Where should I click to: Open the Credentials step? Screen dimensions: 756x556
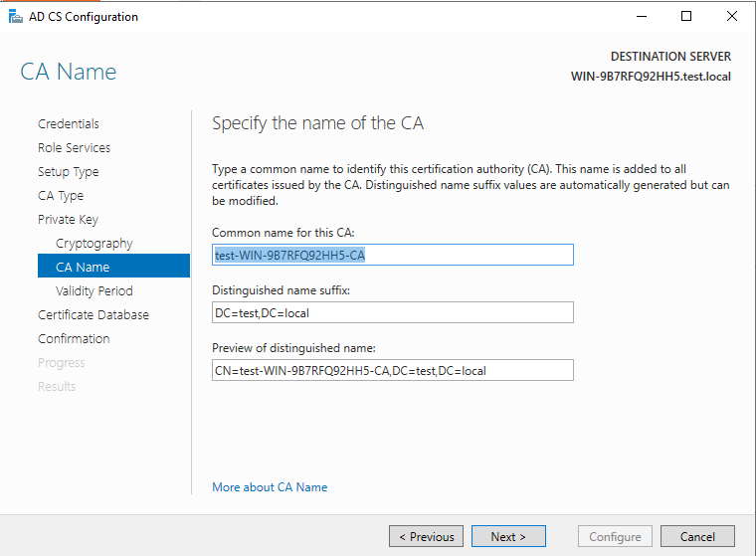[69, 124]
